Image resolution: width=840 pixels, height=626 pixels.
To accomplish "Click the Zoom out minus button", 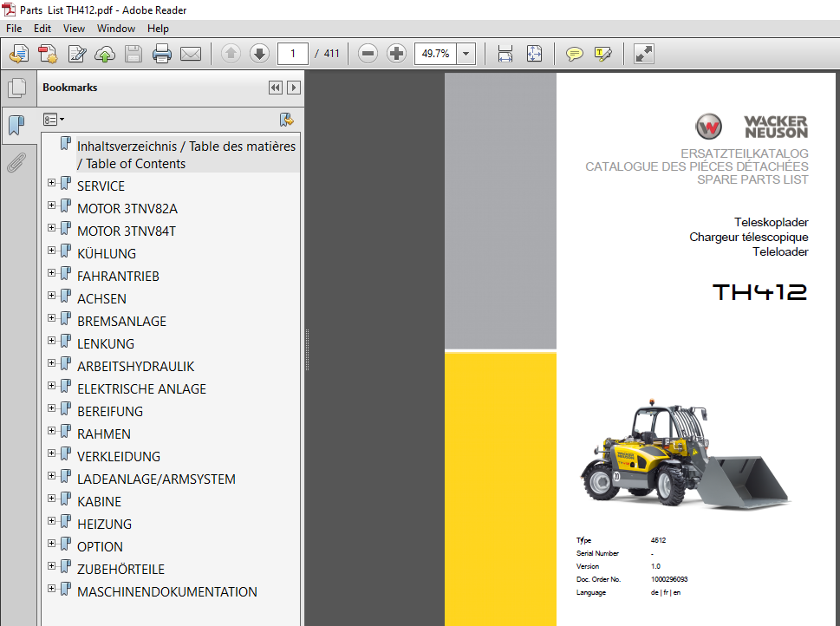I will point(368,54).
